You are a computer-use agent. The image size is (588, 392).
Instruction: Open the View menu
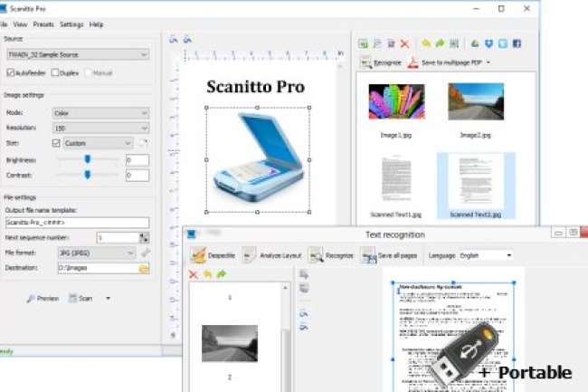[x=20, y=24]
